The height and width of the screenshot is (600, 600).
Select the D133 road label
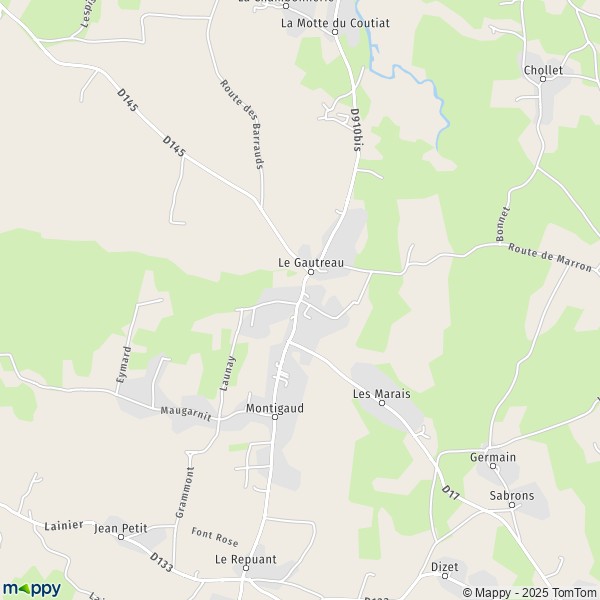161,562
